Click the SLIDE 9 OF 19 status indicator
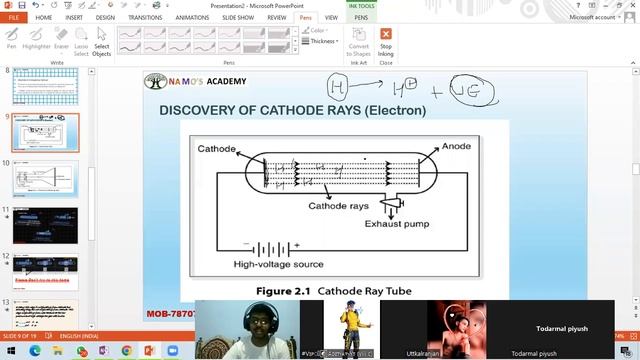 pos(20,336)
